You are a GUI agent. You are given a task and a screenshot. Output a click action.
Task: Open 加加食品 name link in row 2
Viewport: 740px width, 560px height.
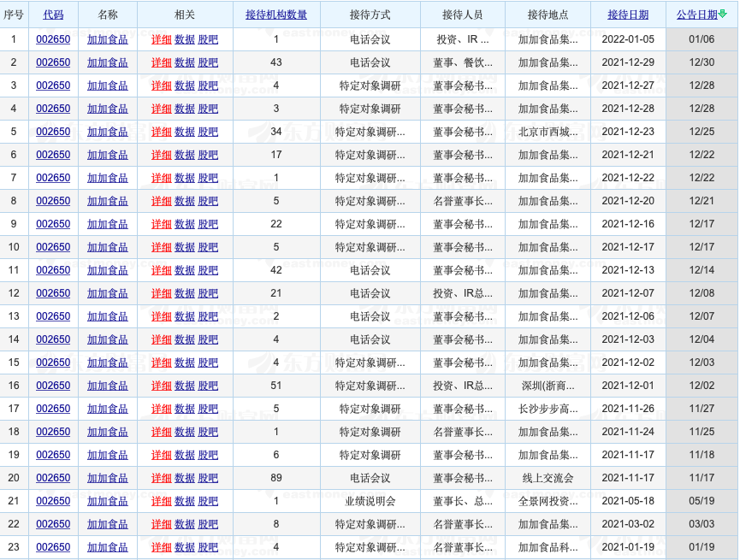pos(108,62)
